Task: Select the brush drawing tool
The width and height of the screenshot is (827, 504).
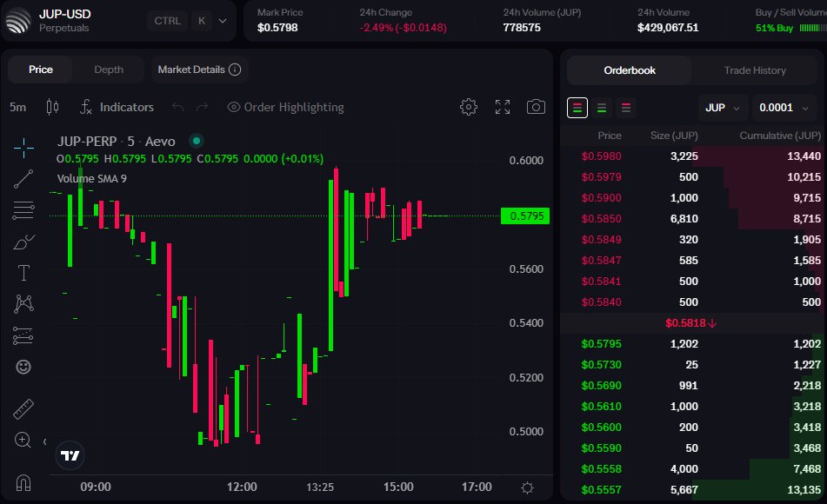Action: [x=23, y=242]
